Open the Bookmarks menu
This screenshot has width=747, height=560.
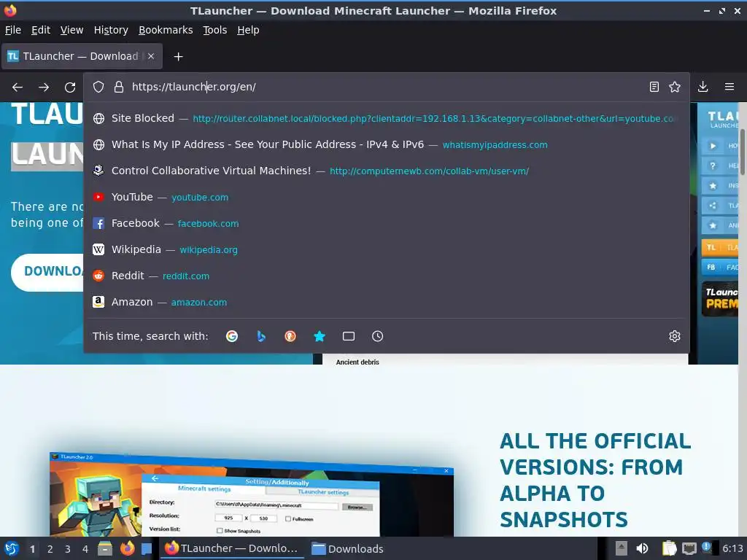point(166,30)
